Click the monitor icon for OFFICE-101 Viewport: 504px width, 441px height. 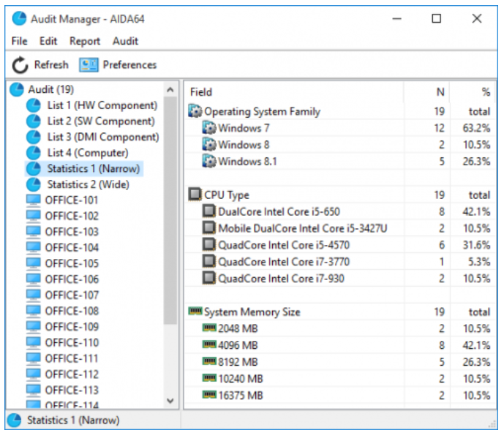(x=34, y=200)
